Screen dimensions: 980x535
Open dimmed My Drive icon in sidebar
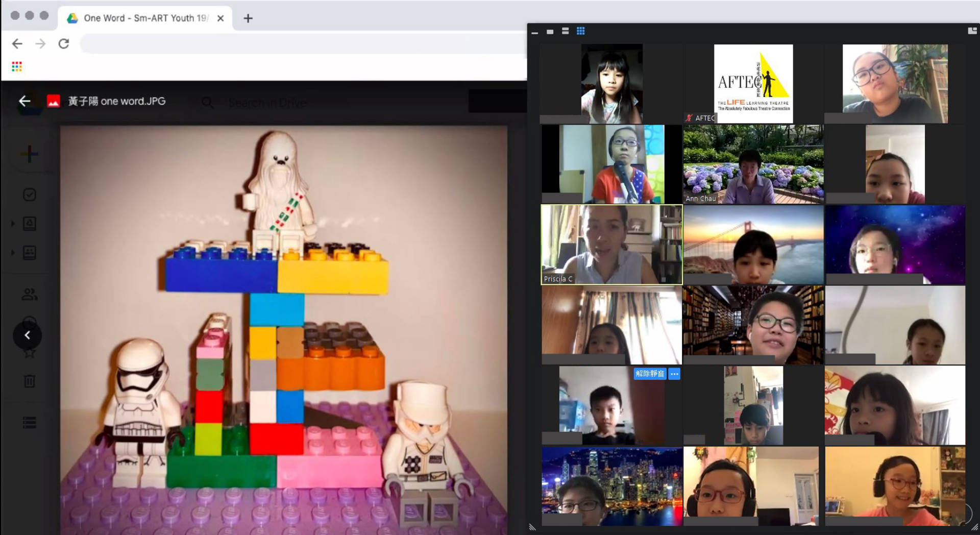click(30, 223)
